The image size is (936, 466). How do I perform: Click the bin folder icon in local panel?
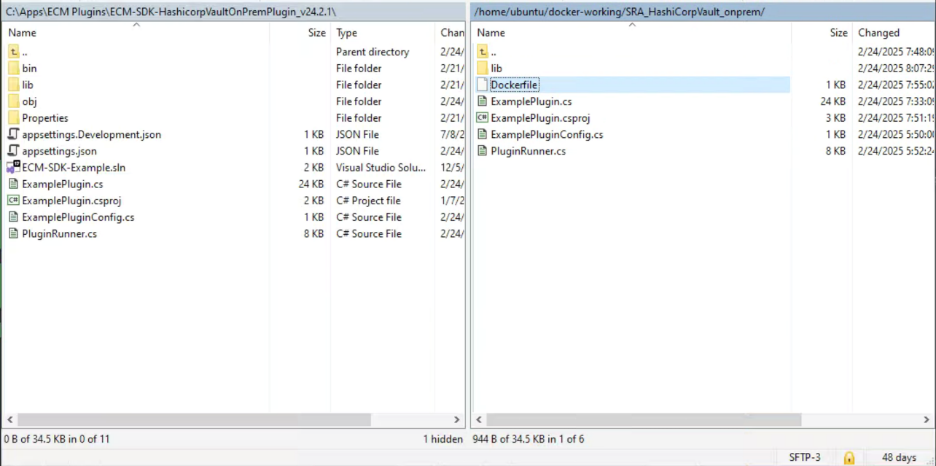(14, 68)
